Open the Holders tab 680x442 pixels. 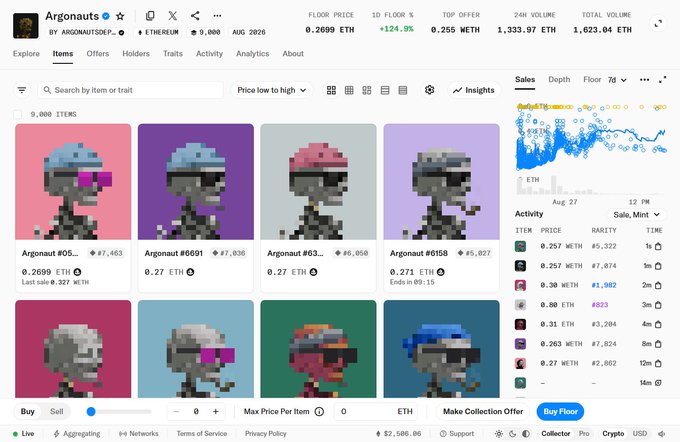coord(136,54)
